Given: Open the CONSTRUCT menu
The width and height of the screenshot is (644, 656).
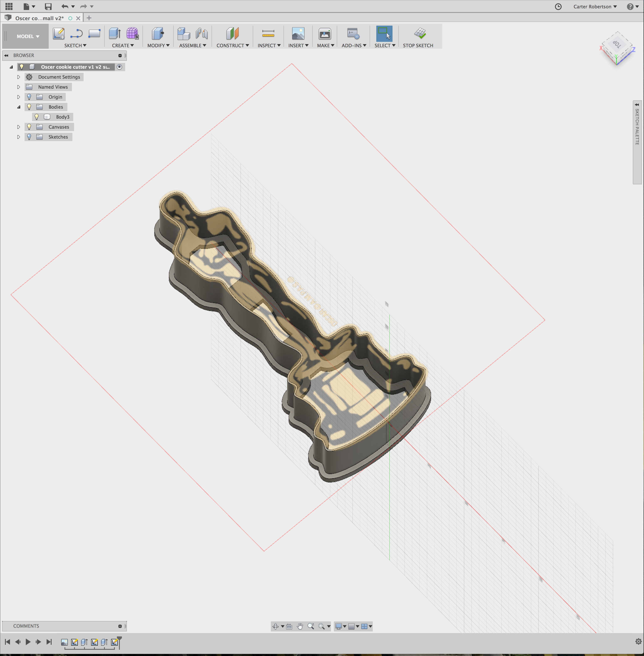Looking at the screenshot, I should [233, 45].
